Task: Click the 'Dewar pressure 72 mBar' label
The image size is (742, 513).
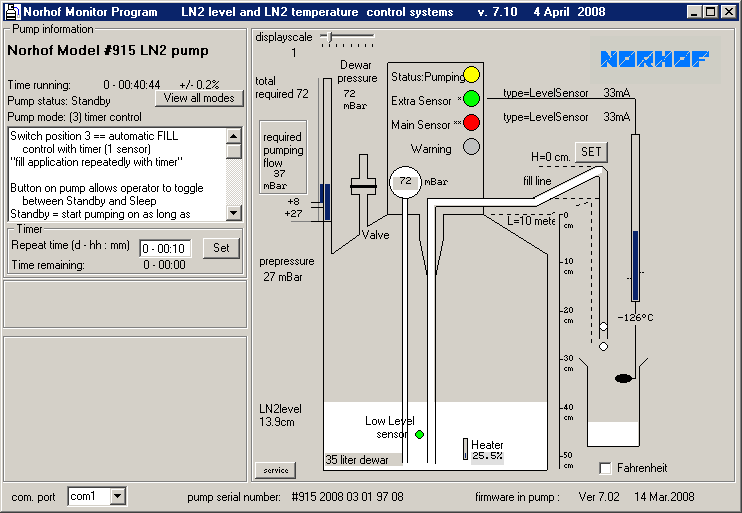Action: 357,85
